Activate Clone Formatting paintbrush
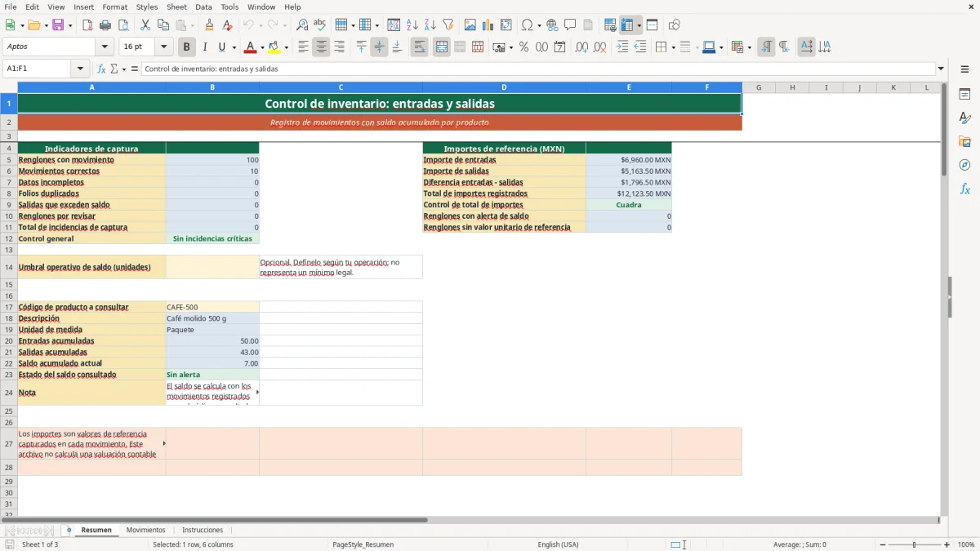Image resolution: width=980 pixels, height=551 pixels. coord(210,25)
